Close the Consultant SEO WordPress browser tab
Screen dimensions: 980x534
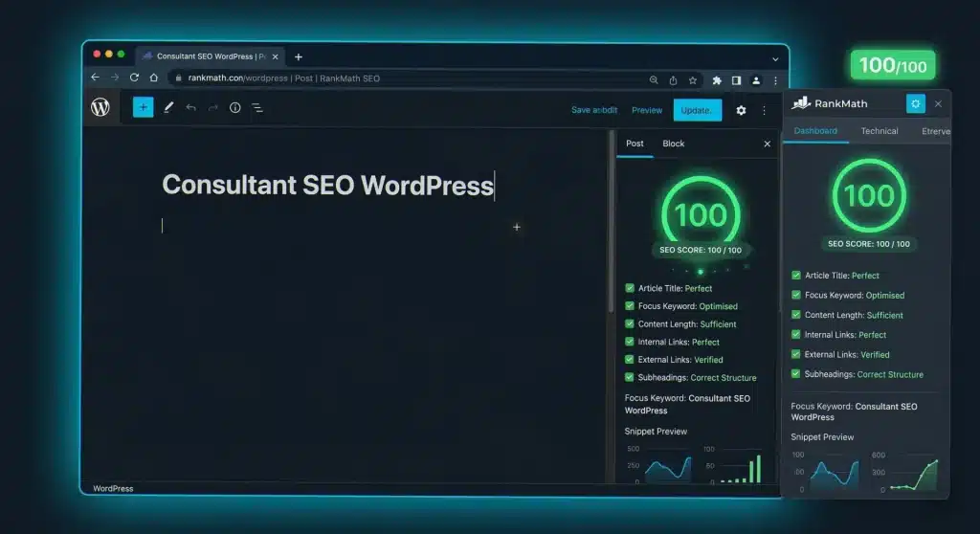(x=275, y=56)
